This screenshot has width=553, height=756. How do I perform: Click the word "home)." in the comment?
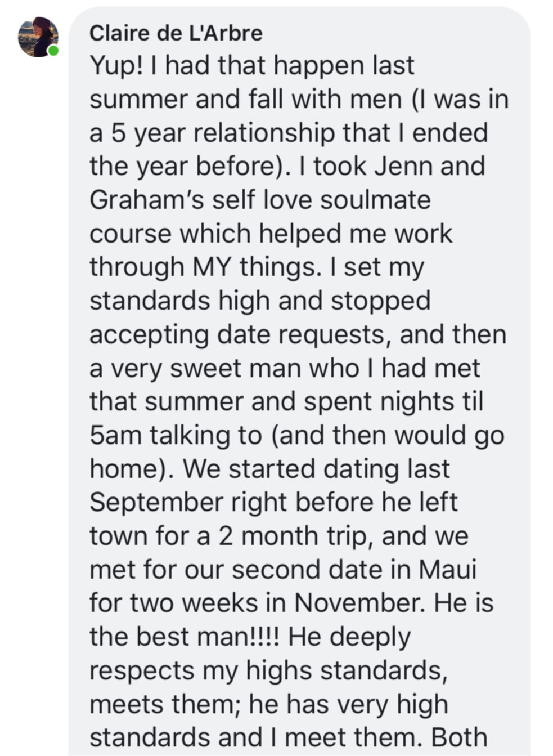[131, 469]
